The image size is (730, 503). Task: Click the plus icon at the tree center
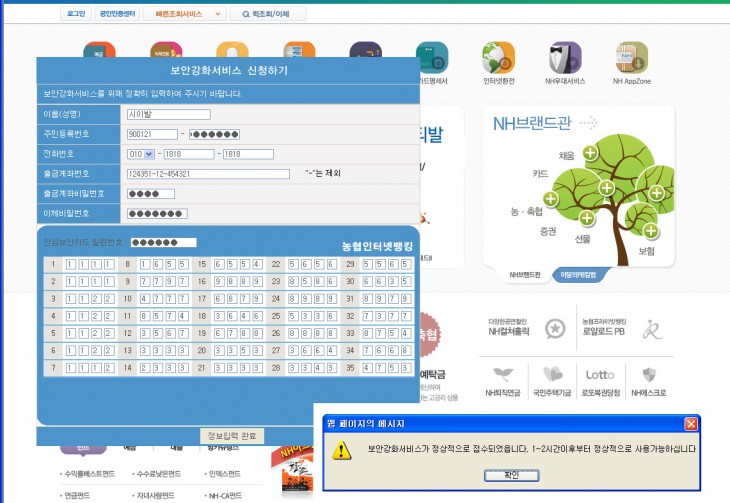click(x=607, y=188)
